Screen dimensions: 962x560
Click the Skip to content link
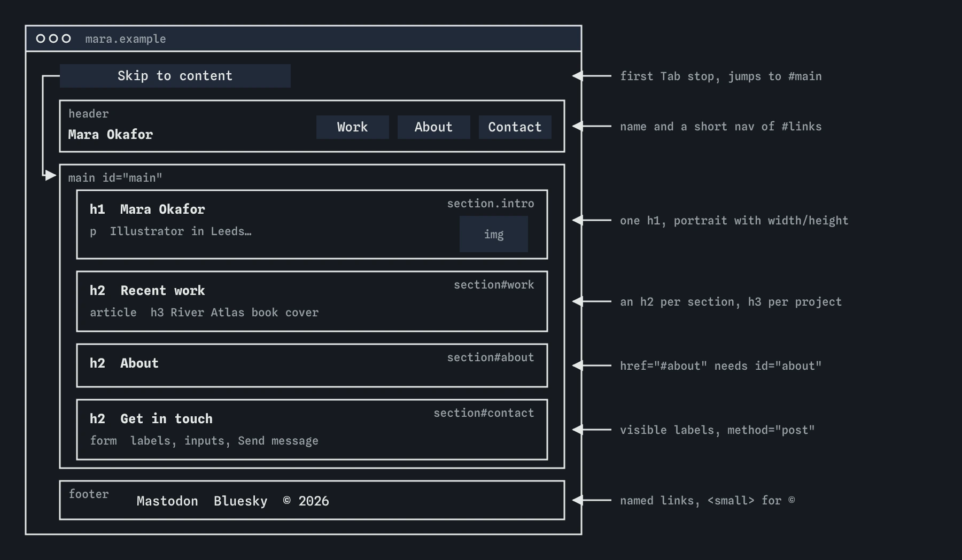[x=175, y=76]
